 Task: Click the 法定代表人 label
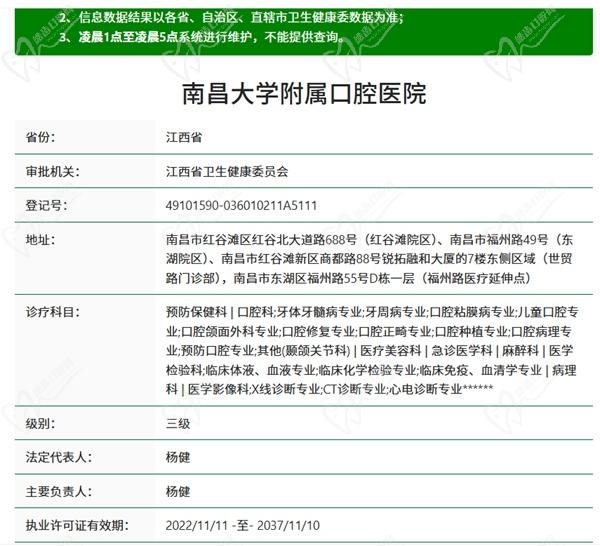pyautogui.click(x=59, y=457)
